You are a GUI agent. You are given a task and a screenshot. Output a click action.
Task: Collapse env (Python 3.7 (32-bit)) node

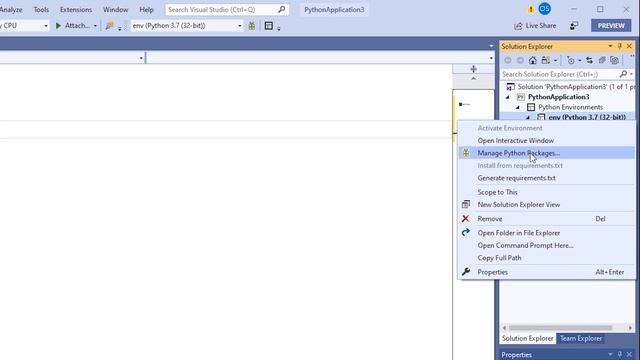[528, 118]
